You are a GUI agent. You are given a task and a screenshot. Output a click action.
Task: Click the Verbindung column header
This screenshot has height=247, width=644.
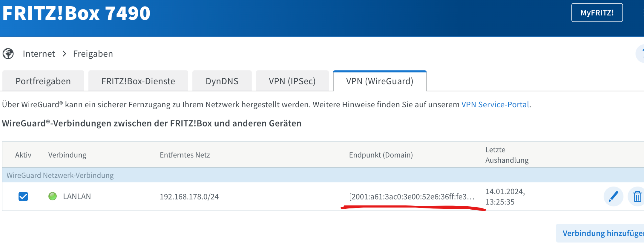[x=67, y=155]
